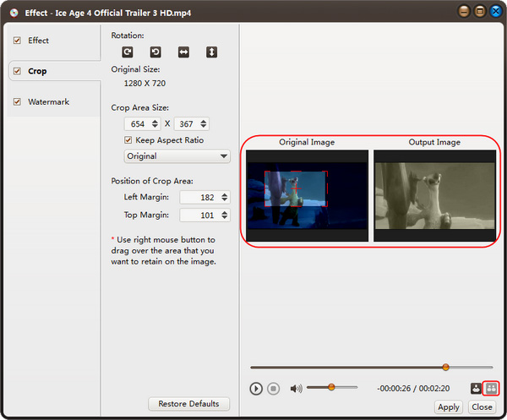Switch to the Watermark tab
This screenshot has width=507, height=420.
pos(48,102)
